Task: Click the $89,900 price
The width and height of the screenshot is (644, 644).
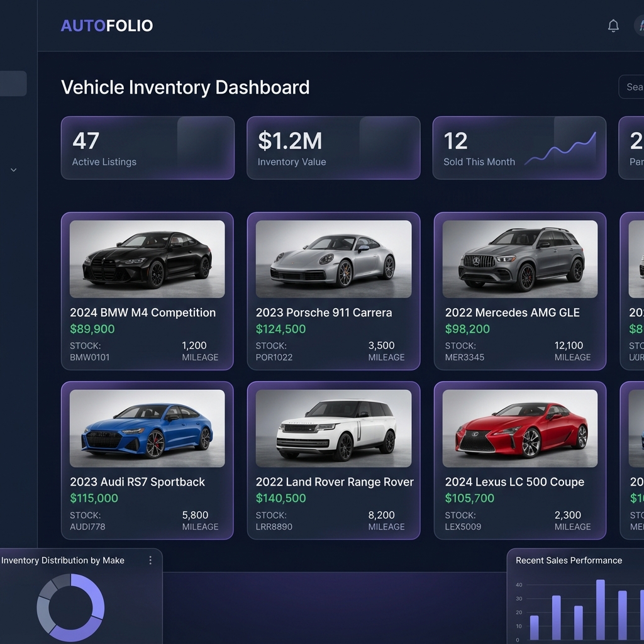Action: [92, 329]
